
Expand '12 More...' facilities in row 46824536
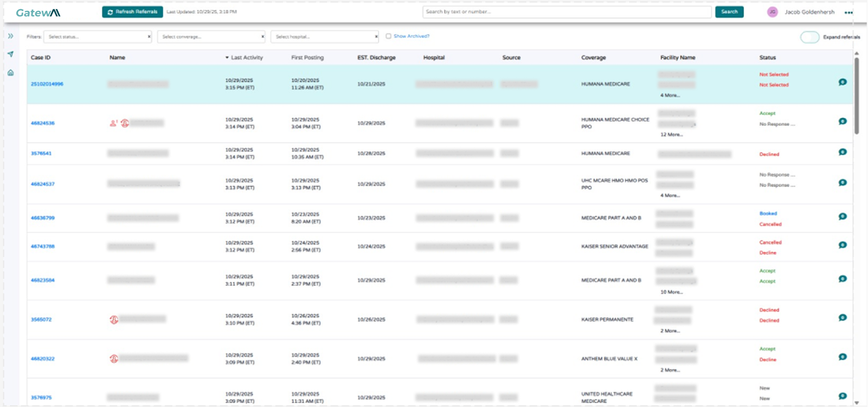point(671,135)
